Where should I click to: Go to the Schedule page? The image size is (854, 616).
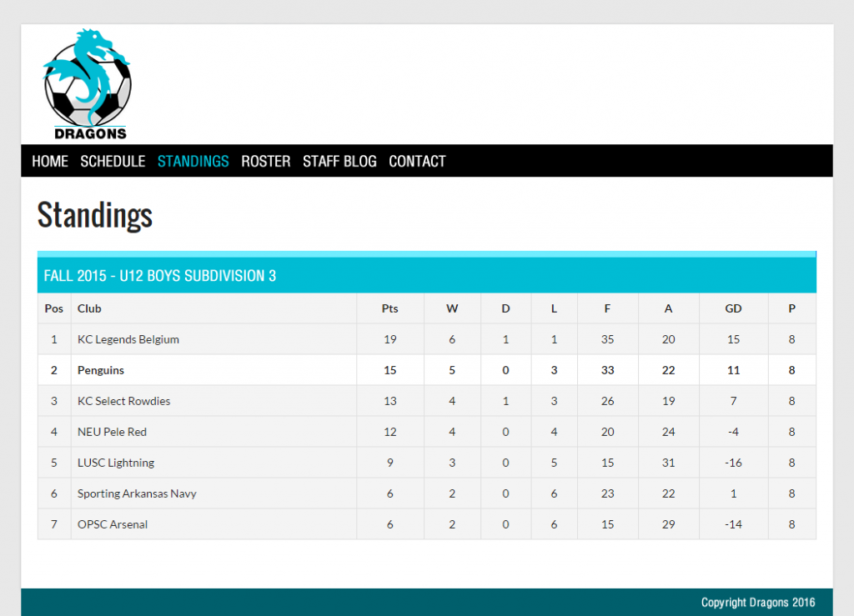point(113,162)
